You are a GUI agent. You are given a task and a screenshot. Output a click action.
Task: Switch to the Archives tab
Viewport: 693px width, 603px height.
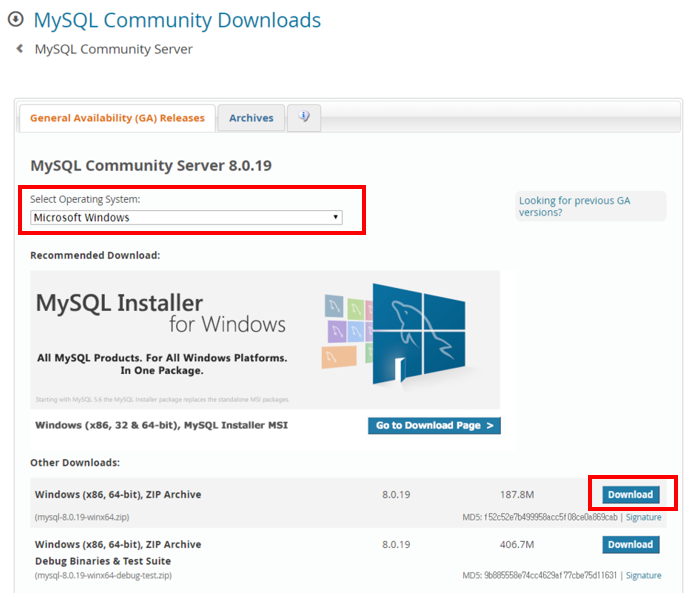(x=251, y=118)
